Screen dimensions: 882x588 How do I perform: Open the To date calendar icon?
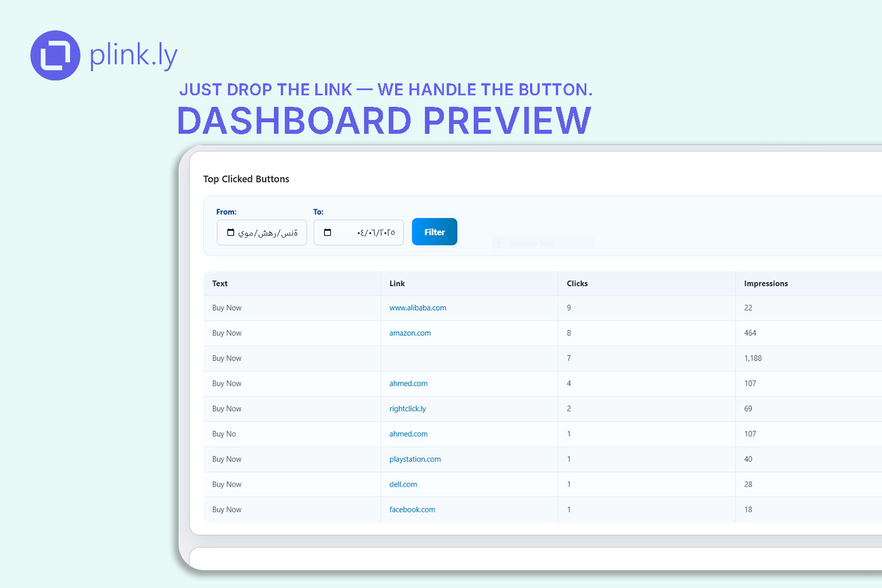point(328,233)
